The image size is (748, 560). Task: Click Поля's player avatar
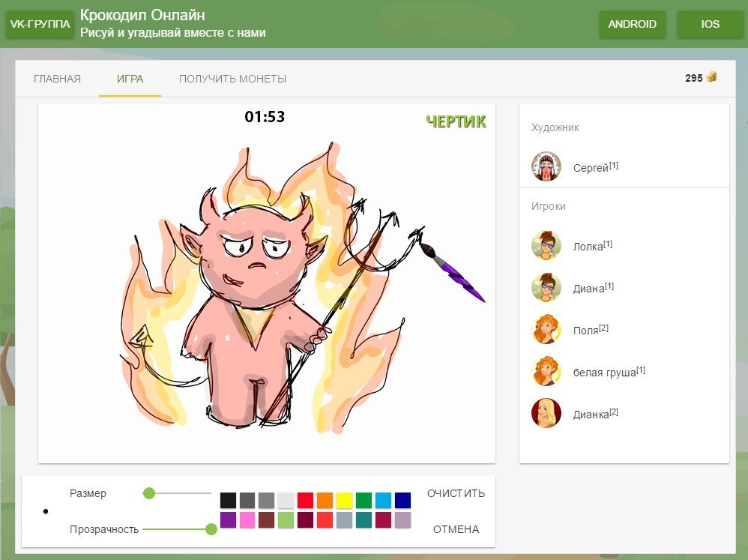(546, 329)
